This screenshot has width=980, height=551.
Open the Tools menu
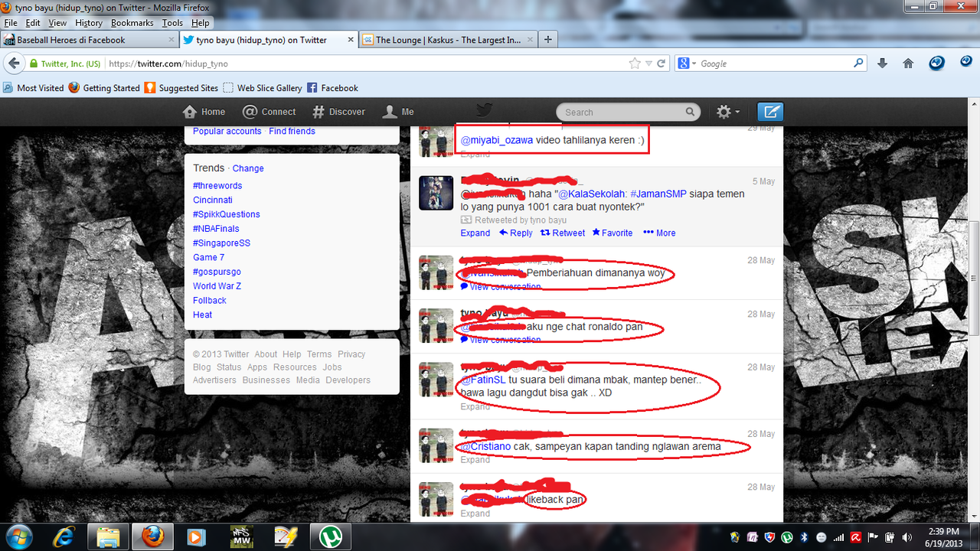(x=172, y=23)
